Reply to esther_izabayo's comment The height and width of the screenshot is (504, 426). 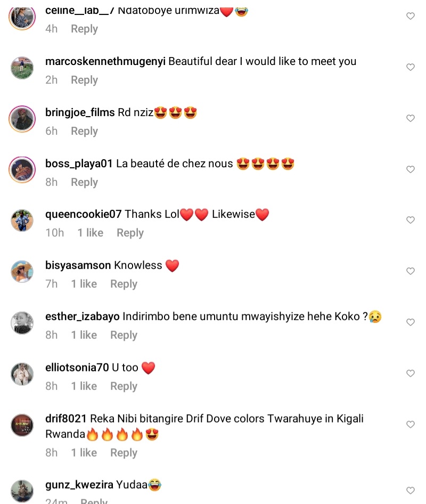124,335
